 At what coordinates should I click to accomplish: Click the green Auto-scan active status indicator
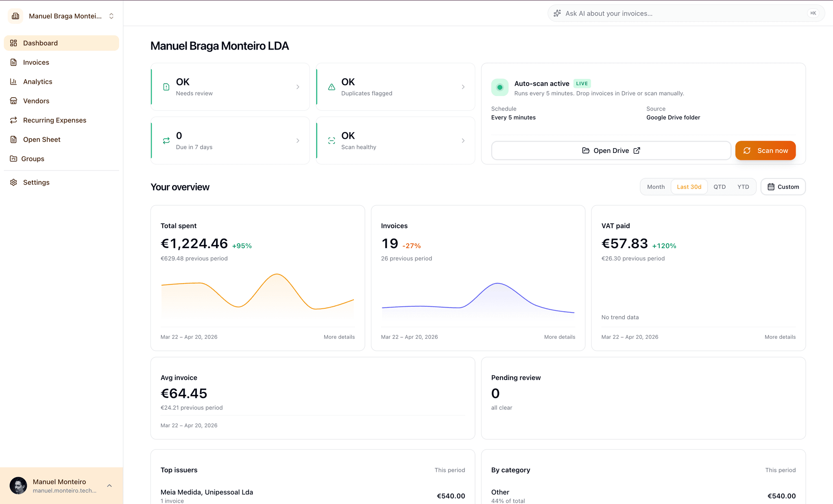click(x=500, y=87)
